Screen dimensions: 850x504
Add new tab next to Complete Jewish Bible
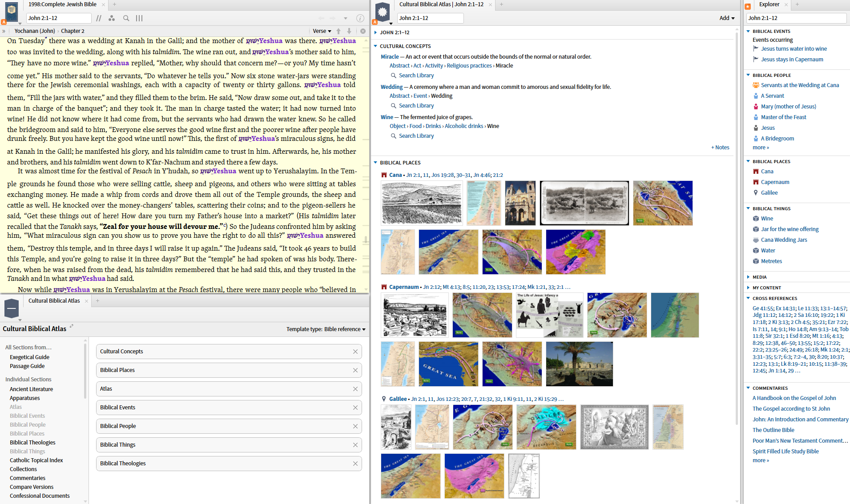pyautogui.click(x=114, y=4)
